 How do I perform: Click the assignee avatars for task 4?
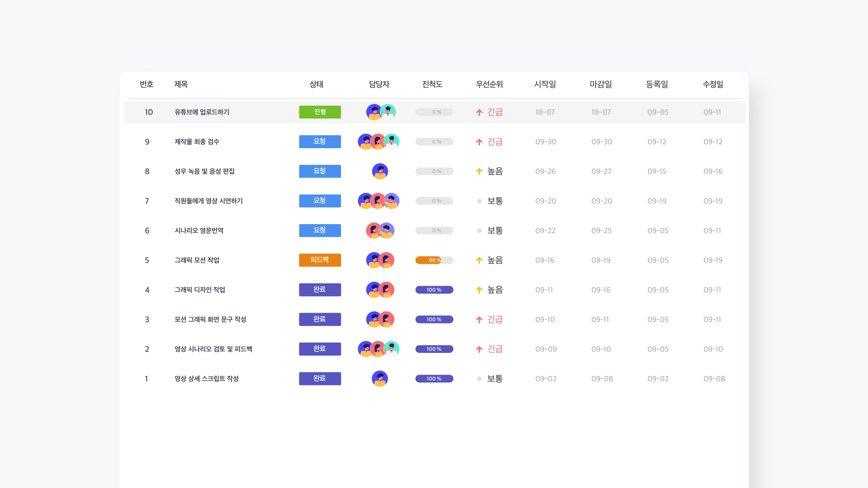(380, 290)
